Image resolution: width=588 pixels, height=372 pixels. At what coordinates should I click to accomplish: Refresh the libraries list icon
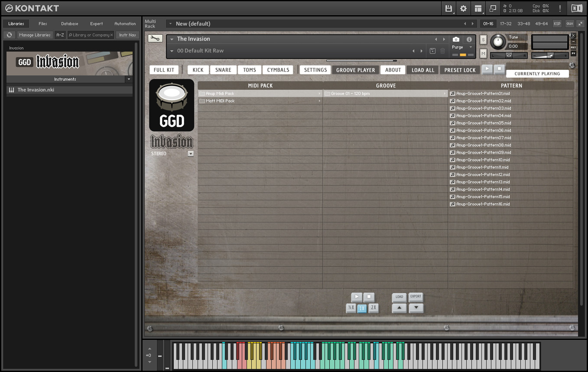(x=9, y=35)
